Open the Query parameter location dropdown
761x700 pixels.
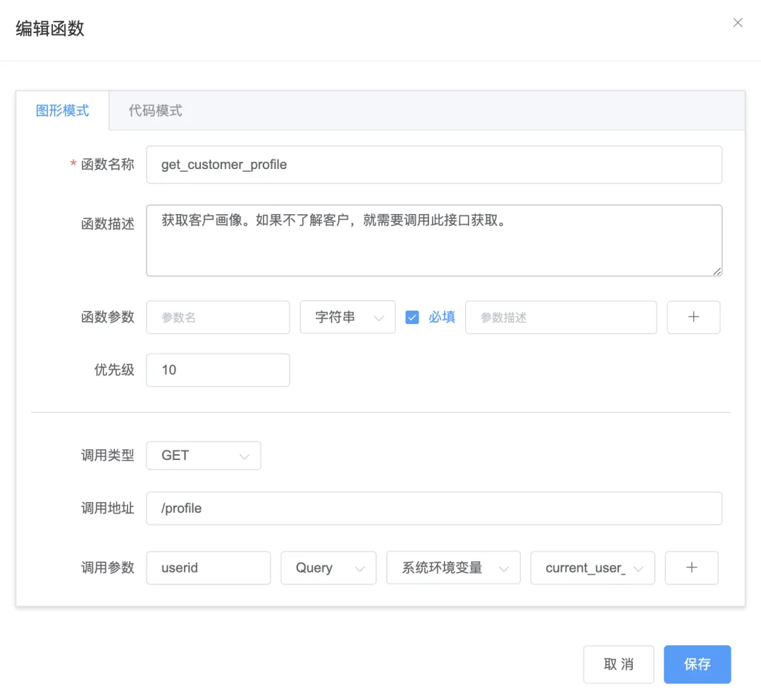click(328, 568)
